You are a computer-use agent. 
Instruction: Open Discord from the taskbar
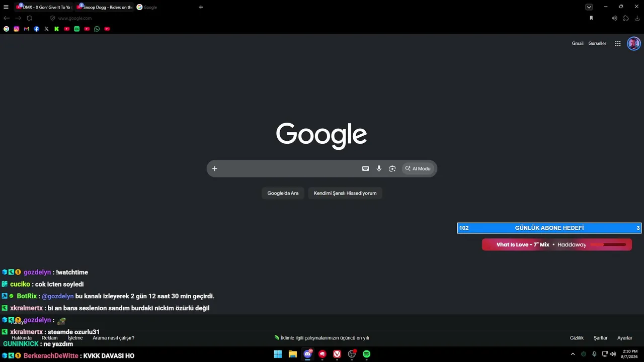point(307,354)
